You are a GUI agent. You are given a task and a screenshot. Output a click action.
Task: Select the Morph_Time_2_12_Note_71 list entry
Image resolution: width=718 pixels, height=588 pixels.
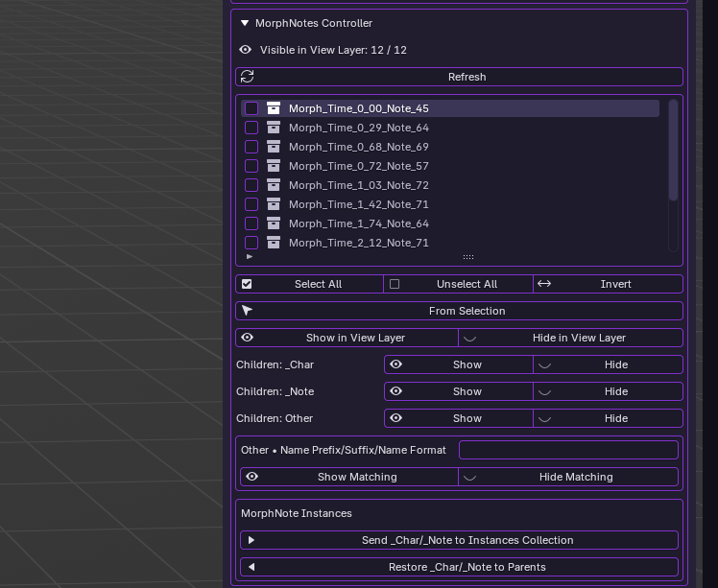(x=358, y=243)
